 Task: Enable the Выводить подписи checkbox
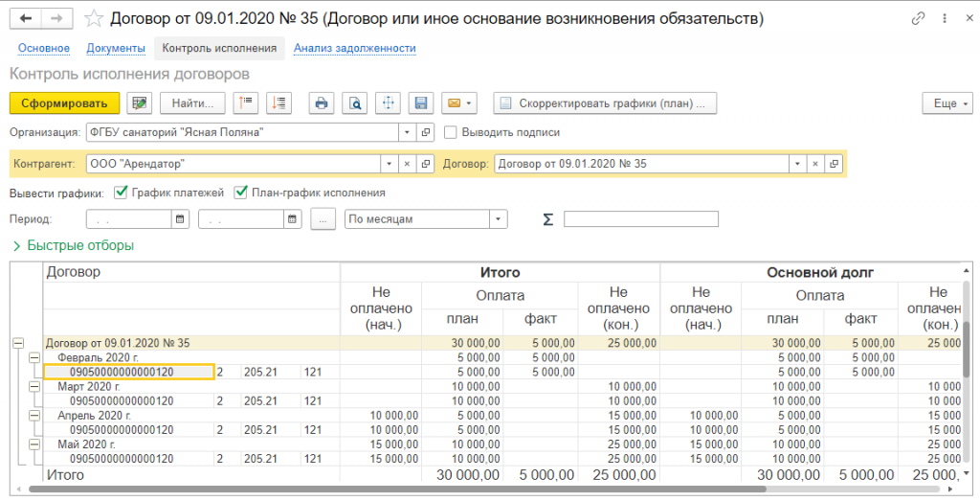coord(453,132)
